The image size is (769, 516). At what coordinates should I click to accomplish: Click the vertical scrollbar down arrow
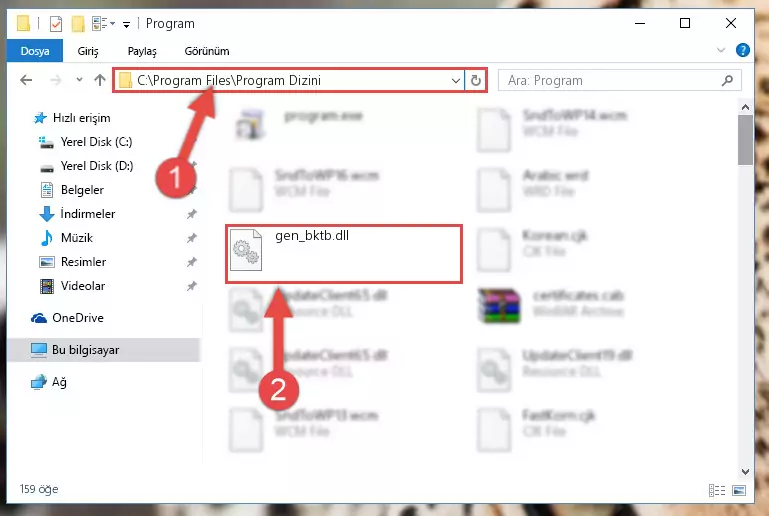point(745,472)
